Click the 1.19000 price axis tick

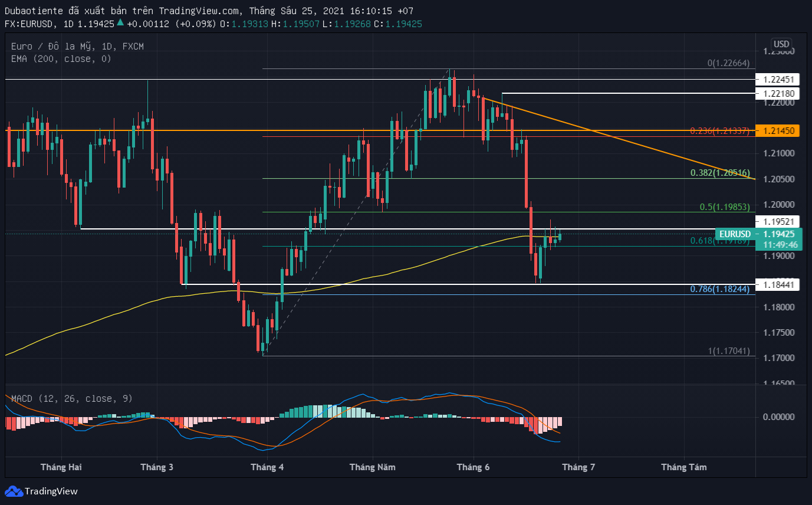pos(778,256)
